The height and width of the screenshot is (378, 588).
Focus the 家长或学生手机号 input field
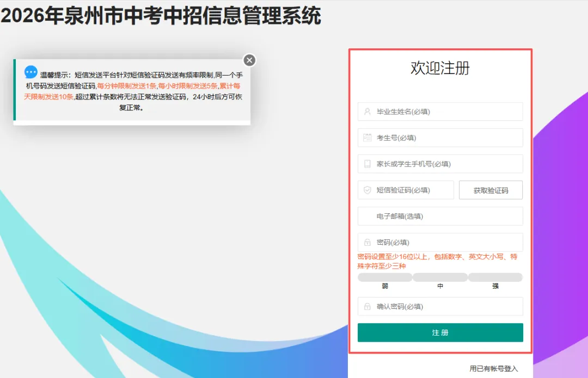440,164
